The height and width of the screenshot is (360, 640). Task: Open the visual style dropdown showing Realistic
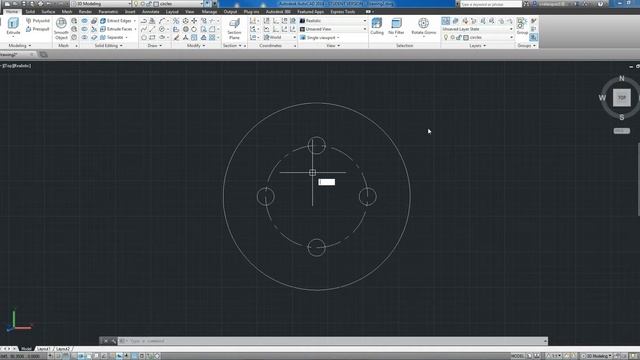tap(333, 21)
